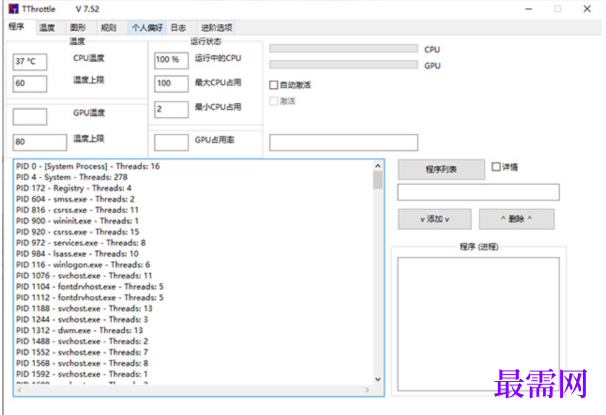Click the CPU温度 field showing 37 °C
The width and height of the screenshot is (606, 415).
click(30, 61)
